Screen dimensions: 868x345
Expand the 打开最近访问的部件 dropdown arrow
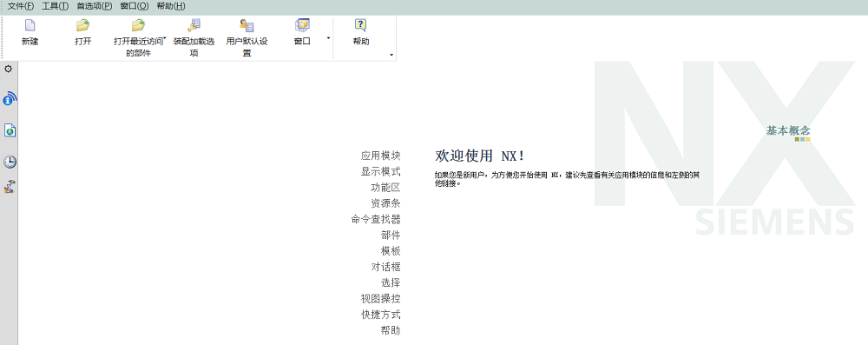click(x=165, y=37)
